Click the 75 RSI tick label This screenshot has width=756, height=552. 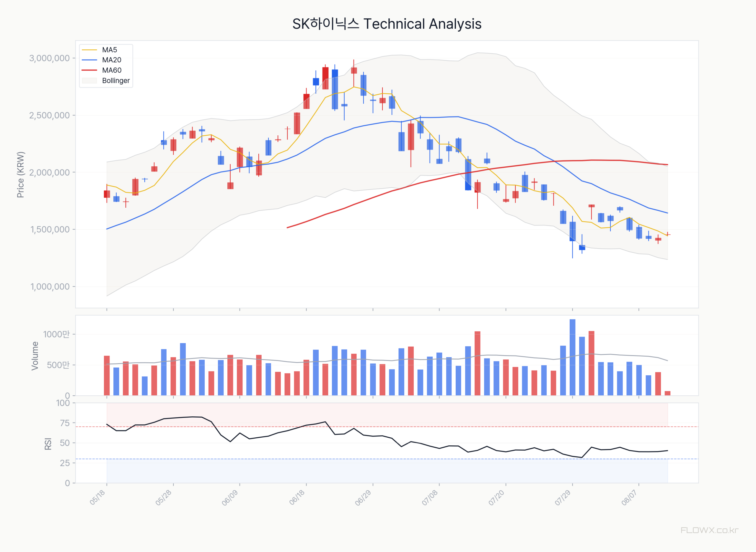pyautogui.click(x=65, y=423)
